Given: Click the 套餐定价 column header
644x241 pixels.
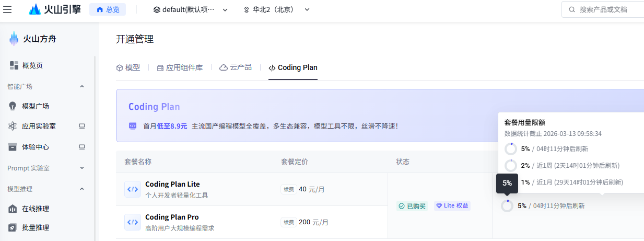Looking at the screenshot, I should coord(295,162).
